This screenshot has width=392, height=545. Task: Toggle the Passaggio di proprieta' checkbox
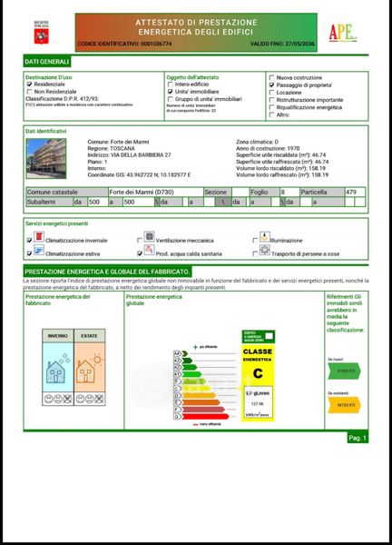pos(272,84)
